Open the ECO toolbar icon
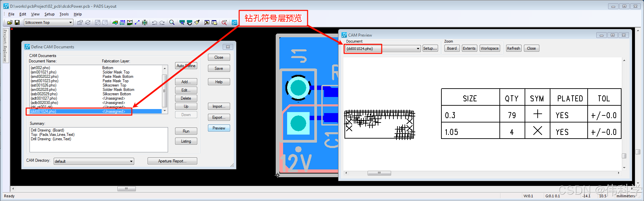The image size is (644, 201). tap(137, 22)
